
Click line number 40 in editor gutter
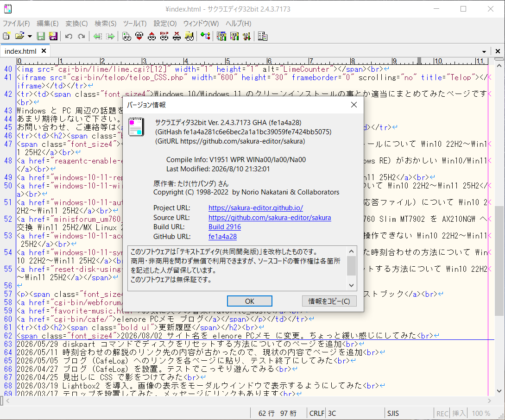[8, 69]
